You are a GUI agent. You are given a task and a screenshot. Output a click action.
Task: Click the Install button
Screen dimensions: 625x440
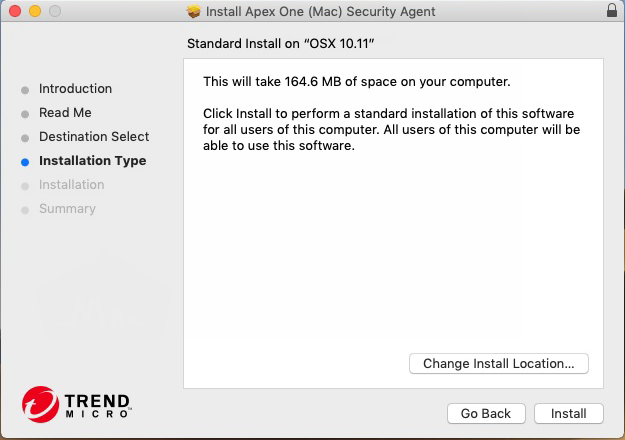click(x=569, y=413)
